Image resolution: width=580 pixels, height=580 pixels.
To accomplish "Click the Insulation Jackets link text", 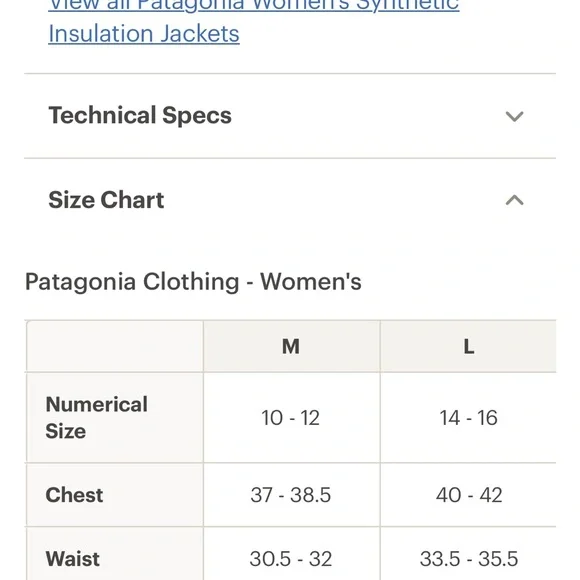I will click(144, 34).
